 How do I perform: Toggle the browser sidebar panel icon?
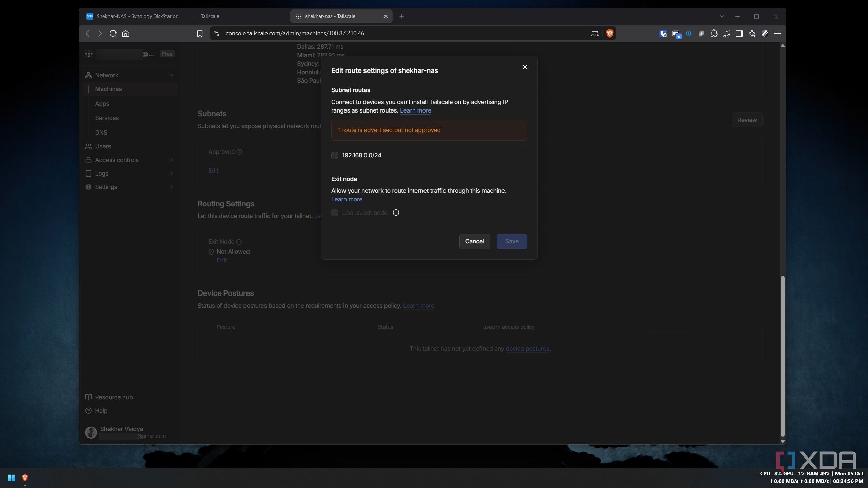point(739,33)
